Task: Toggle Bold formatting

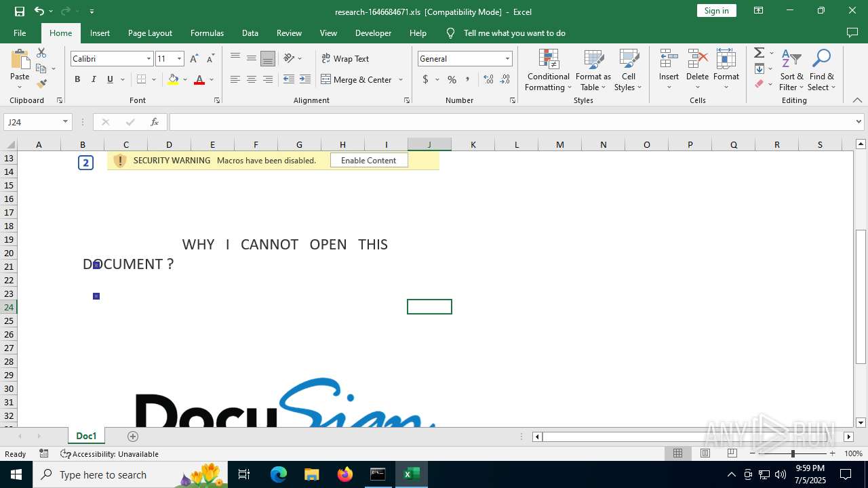Action: (x=77, y=79)
